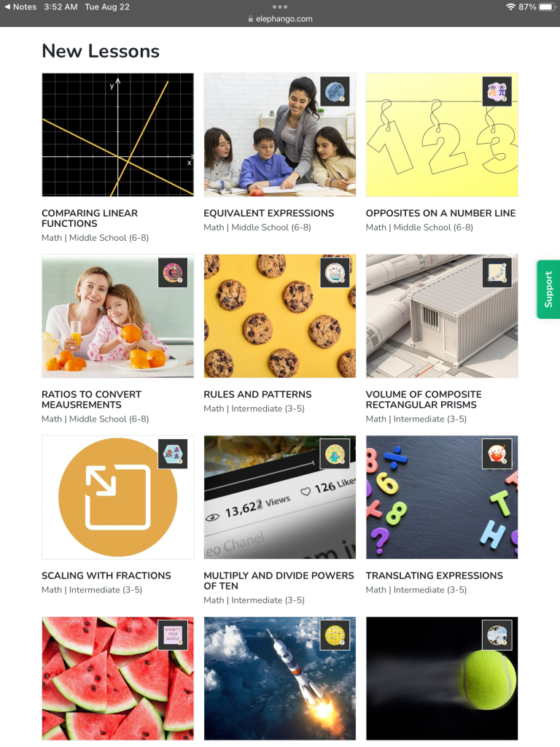The height and width of the screenshot is (747, 560).
Task: Open the green Support side tab
Action: [x=548, y=289]
